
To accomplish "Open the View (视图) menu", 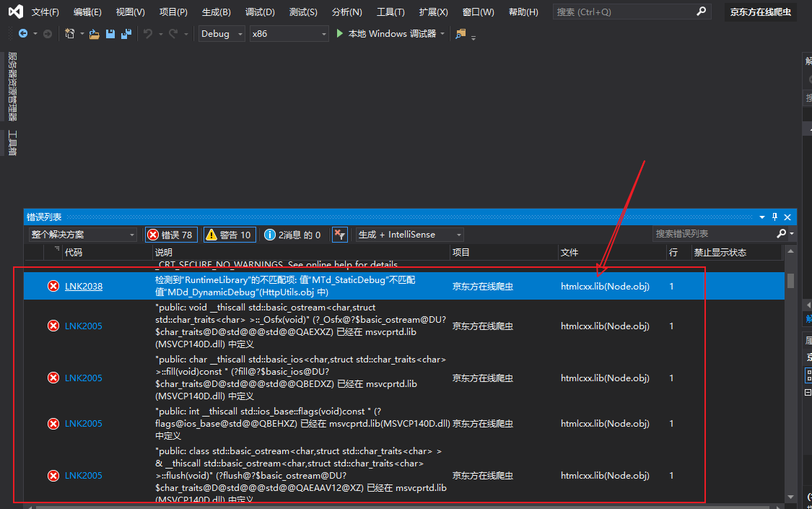I will 131,12.
